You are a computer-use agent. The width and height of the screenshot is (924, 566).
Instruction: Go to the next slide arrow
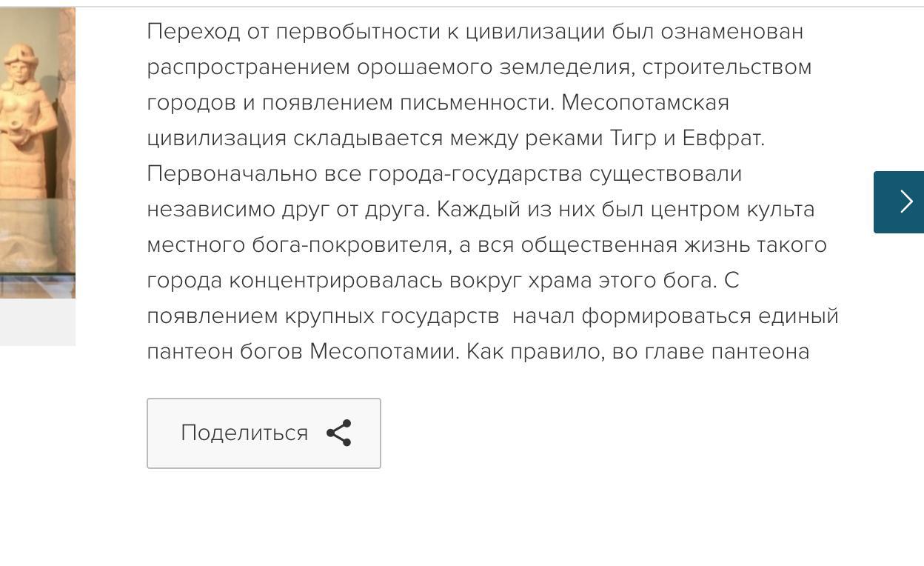[x=899, y=202]
